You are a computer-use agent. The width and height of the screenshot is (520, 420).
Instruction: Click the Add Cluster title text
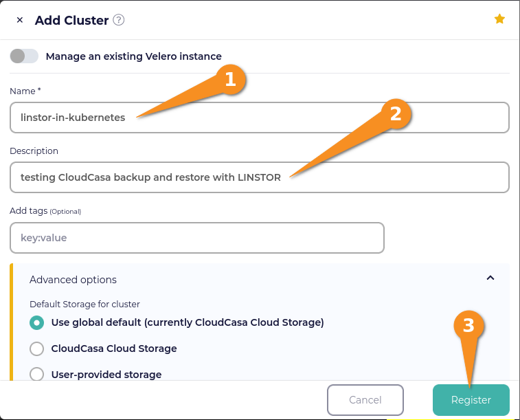(x=71, y=20)
